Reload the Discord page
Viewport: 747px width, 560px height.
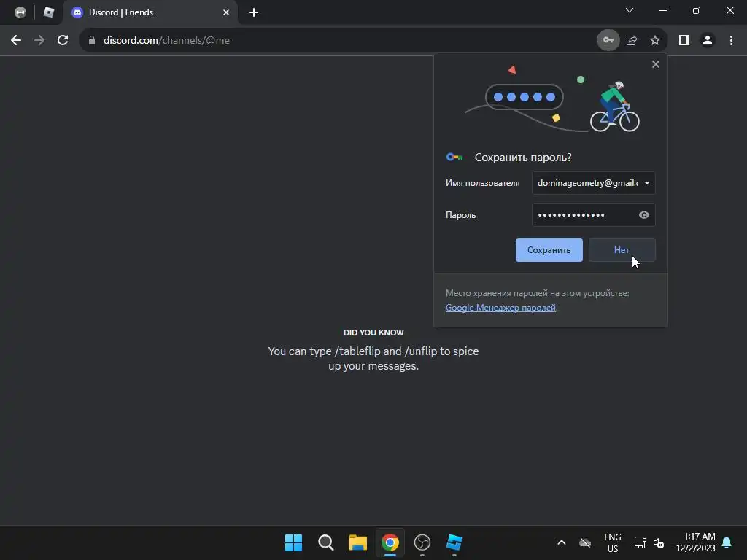[x=63, y=41]
